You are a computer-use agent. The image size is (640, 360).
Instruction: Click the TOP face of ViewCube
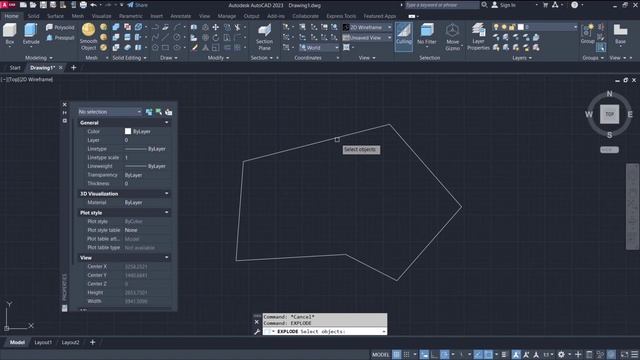609,114
